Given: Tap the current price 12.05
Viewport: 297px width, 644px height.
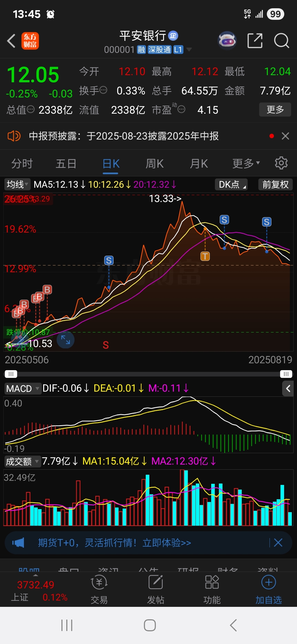Looking at the screenshot, I should coord(33,75).
